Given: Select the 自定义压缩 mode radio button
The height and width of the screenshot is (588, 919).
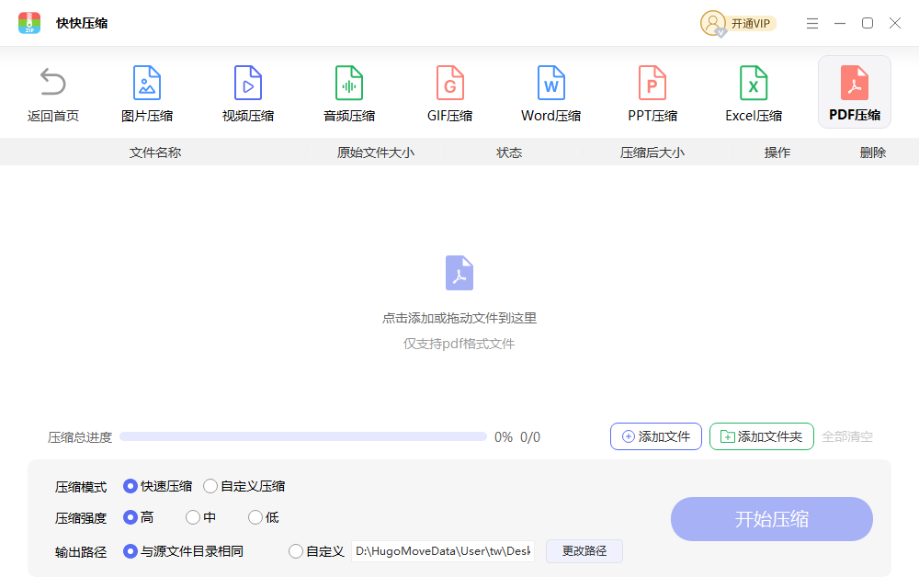Looking at the screenshot, I should (x=210, y=486).
